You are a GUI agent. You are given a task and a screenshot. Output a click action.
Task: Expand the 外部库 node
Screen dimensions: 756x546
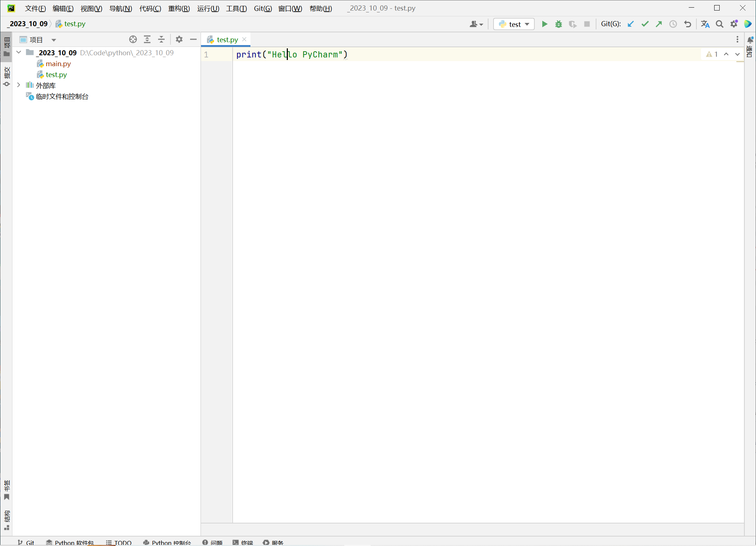[19, 85]
